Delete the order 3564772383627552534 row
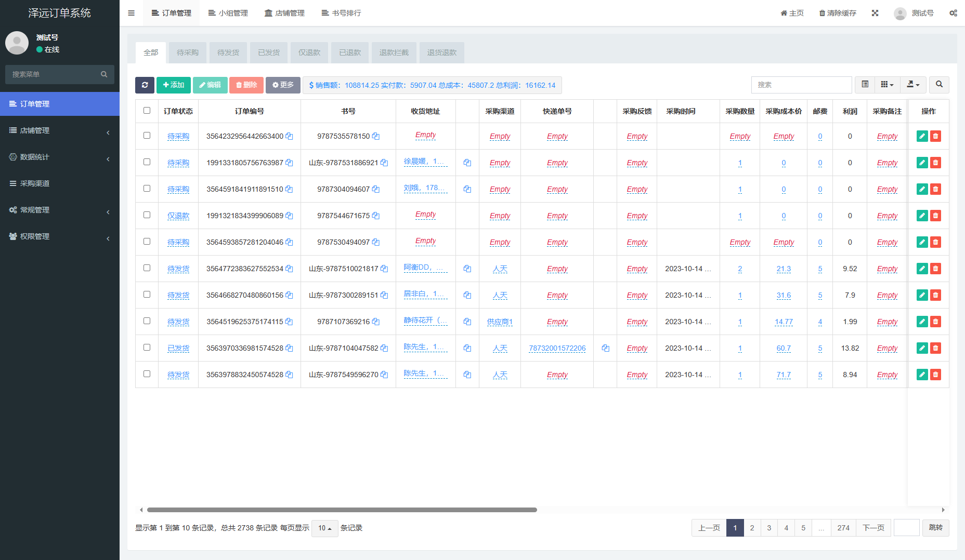The image size is (965, 560). tap(935, 269)
